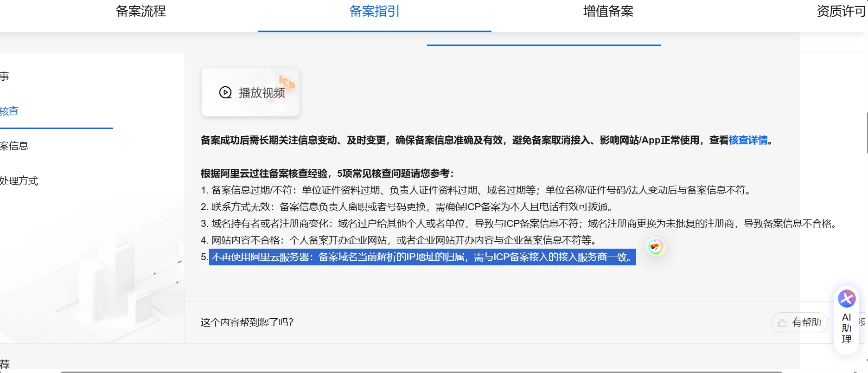Click the line 域名持有者或者注册商变化

point(519,224)
